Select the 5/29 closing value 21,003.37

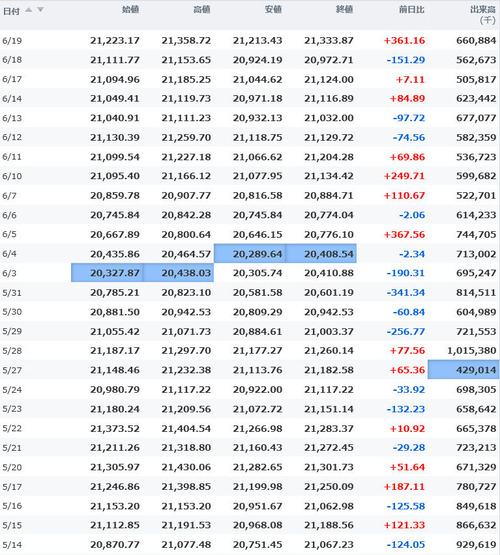(329, 331)
